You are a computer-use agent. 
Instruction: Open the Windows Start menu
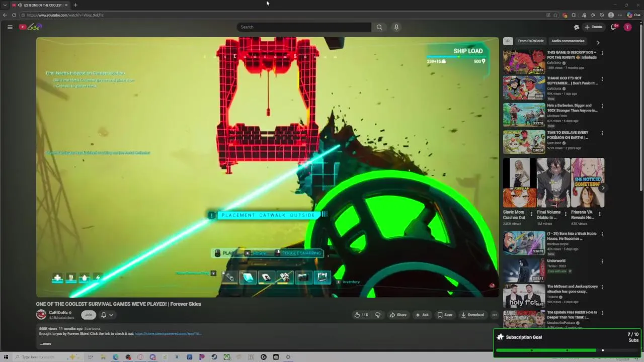tap(6, 357)
